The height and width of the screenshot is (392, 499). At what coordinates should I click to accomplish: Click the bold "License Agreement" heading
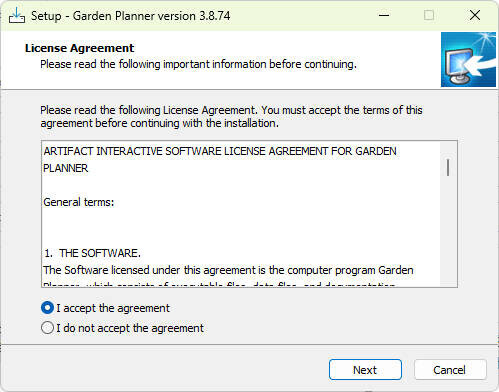[x=79, y=48]
